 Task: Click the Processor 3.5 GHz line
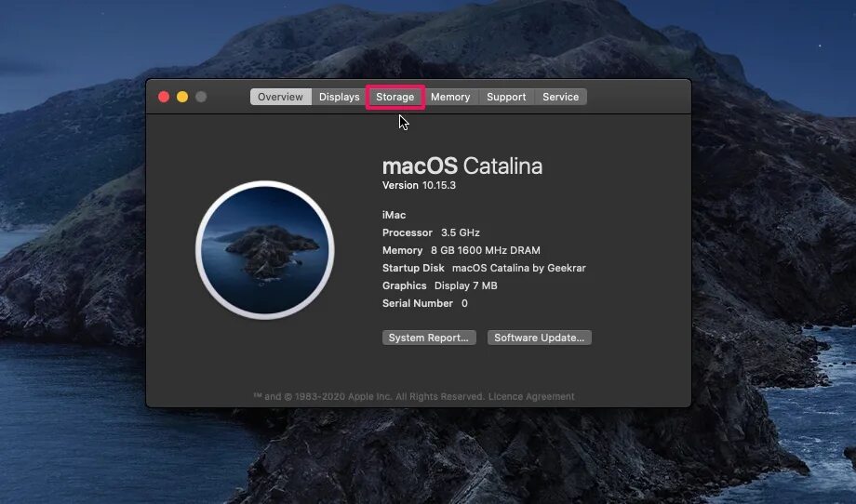click(x=431, y=232)
